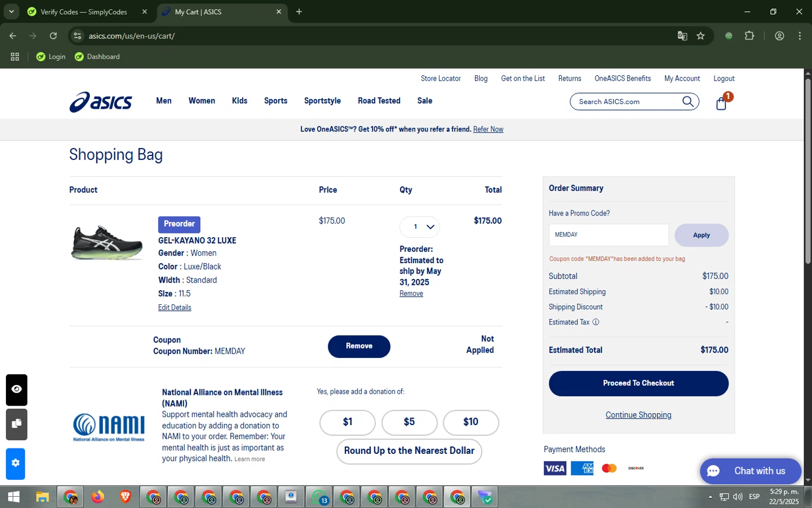
Task: Open the Sportstyle navigation menu
Action: tap(322, 101)
